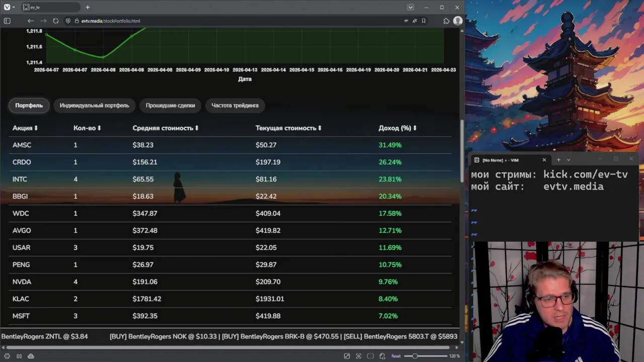Image resolution: width=644 pixels, height=362 pixels.
Task: View site info padlock icon
Action: [x=76, y=21]
